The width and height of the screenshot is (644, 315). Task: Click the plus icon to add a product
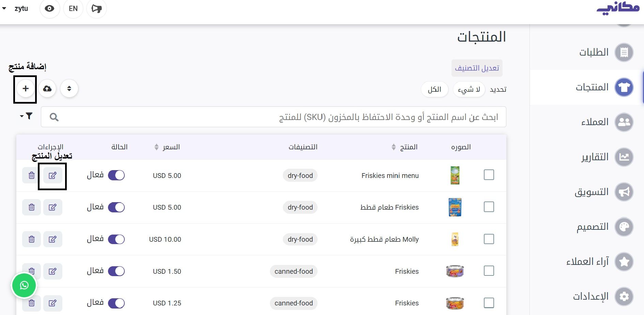click(26, 89)
